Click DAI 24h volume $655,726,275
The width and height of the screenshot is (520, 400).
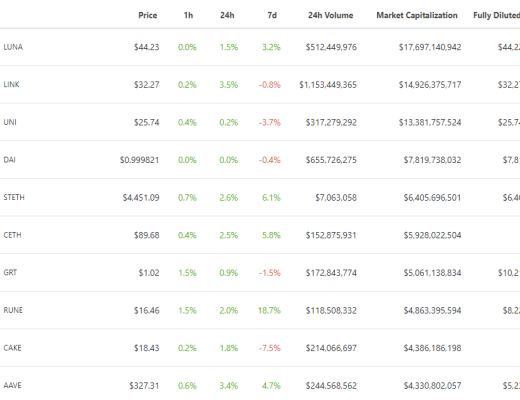tap(331, 160)
